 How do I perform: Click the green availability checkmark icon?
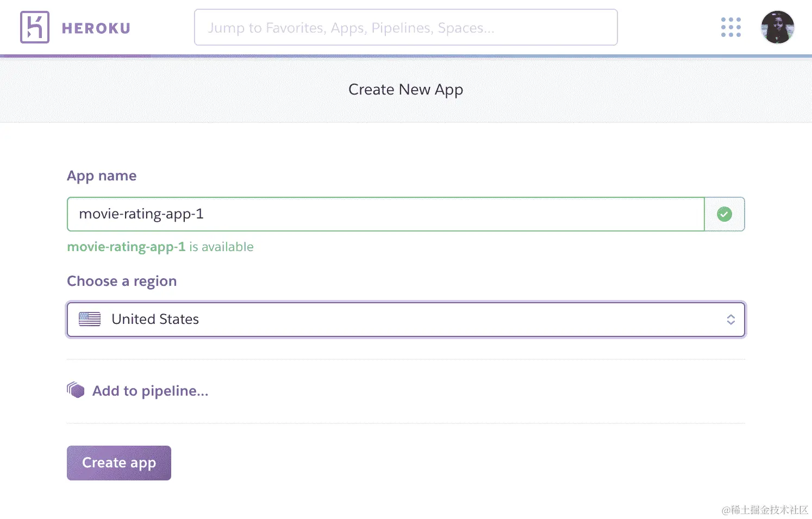[724, 214]
